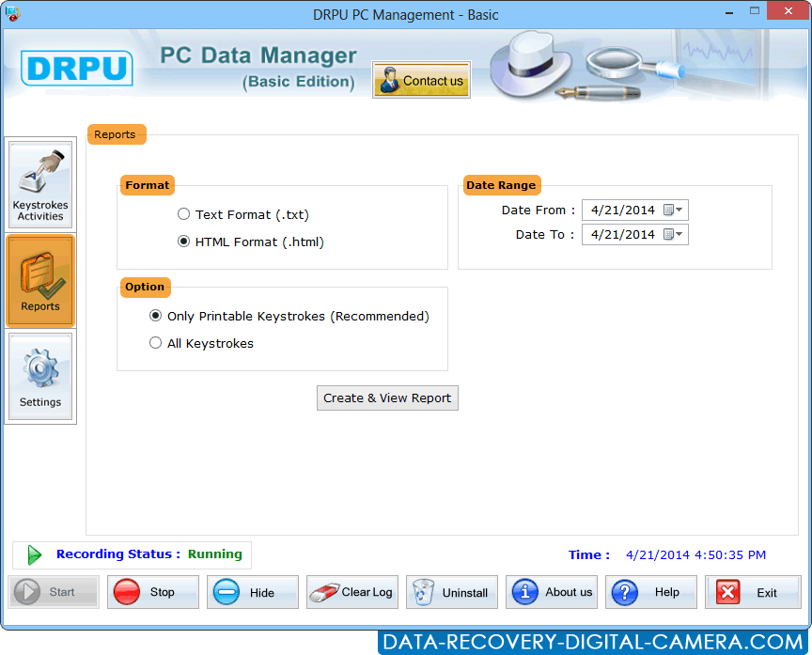Image resolution: width=812 pixels, height=655 pixels.
Task: Stop the recording
Action: 153,592
